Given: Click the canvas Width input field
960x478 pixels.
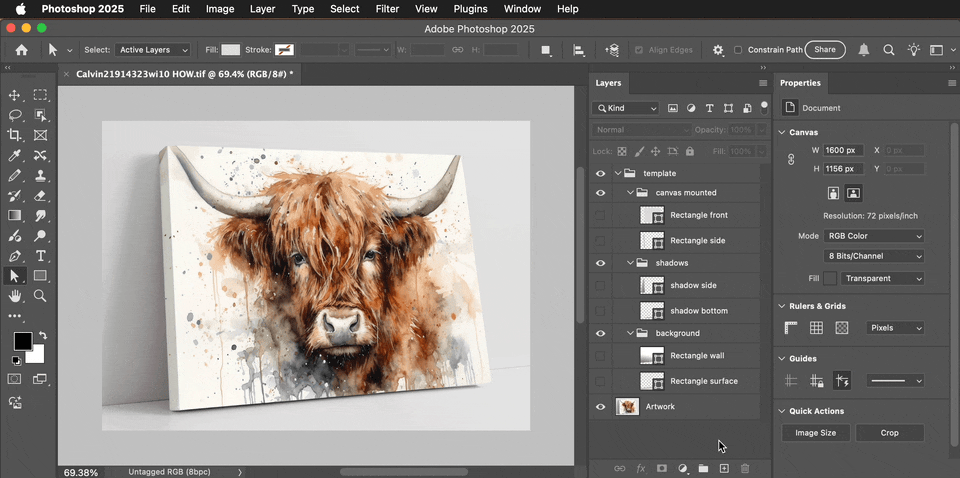Looking at the screenshot, I should tap(844, 150).
